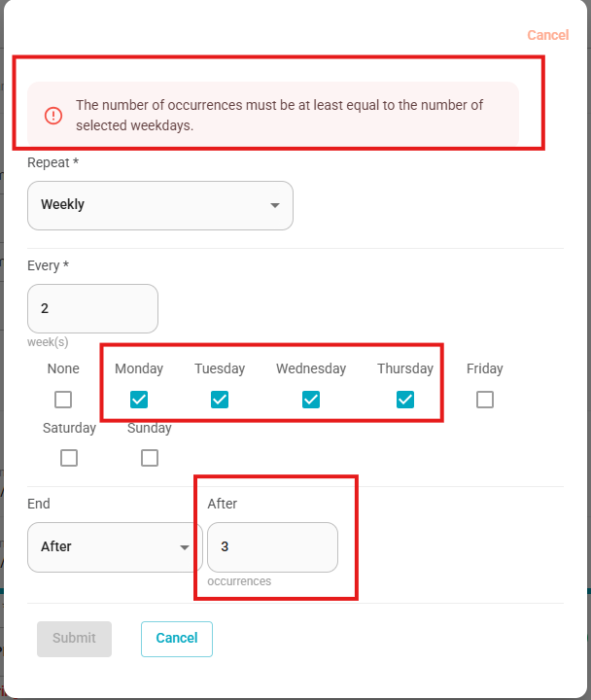The image size is (591, 700).
Task: Click the outlined Cancel button at bottom
Action: [x=177, y=639]
